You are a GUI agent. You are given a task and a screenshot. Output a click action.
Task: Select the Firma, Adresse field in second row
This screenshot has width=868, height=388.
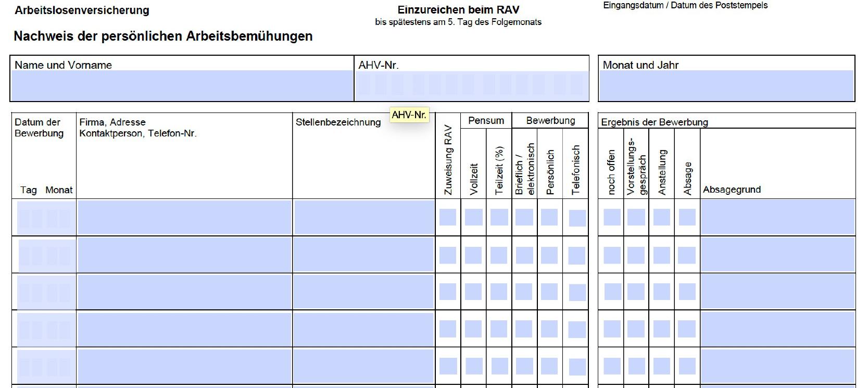click(x=184, y=255)
